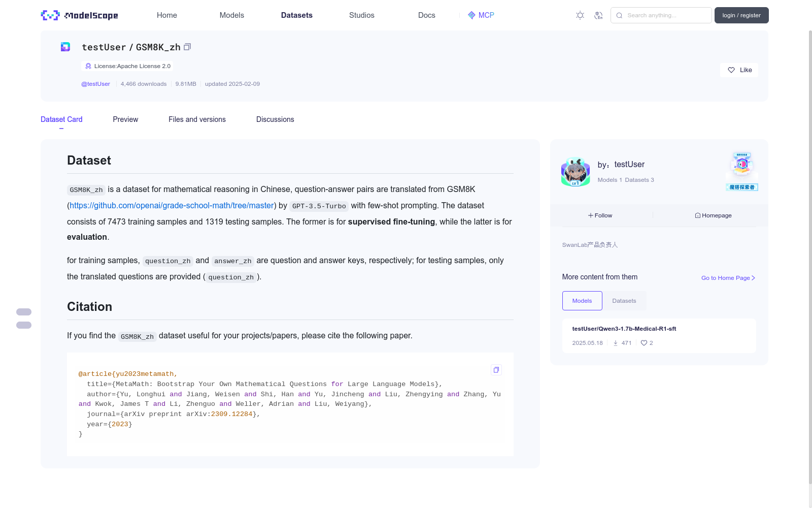Open the GSM8K GitHub link
The width and height of the screenshot is (812, 508).
[x=172, y=205]
